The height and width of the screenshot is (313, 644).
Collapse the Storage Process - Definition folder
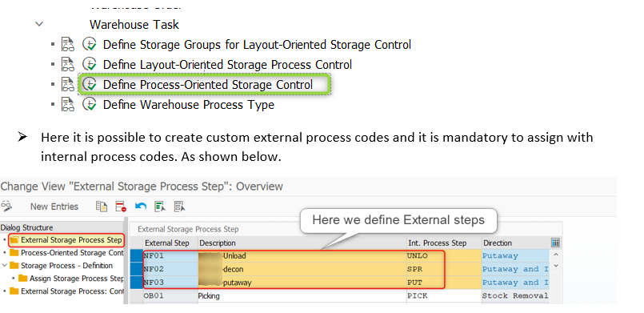coord(5,265)
